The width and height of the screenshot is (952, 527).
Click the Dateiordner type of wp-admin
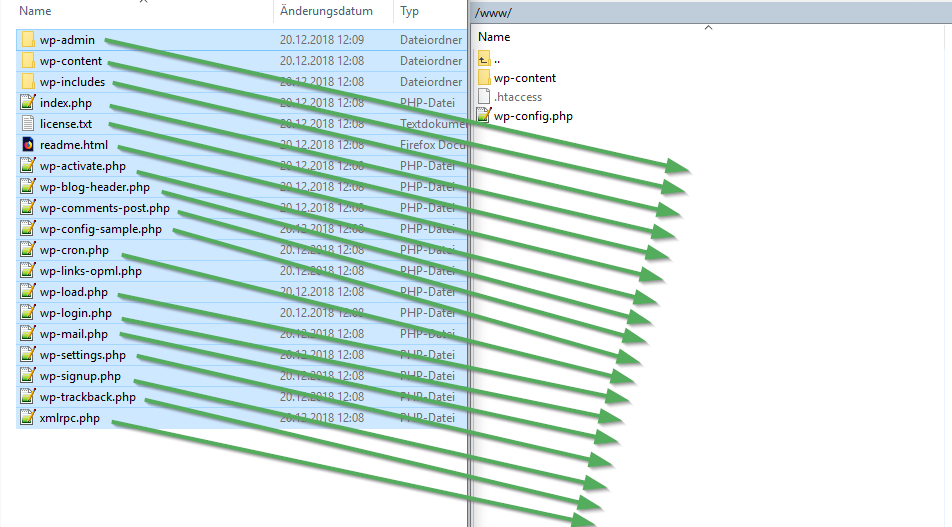[x=431, y=40]
